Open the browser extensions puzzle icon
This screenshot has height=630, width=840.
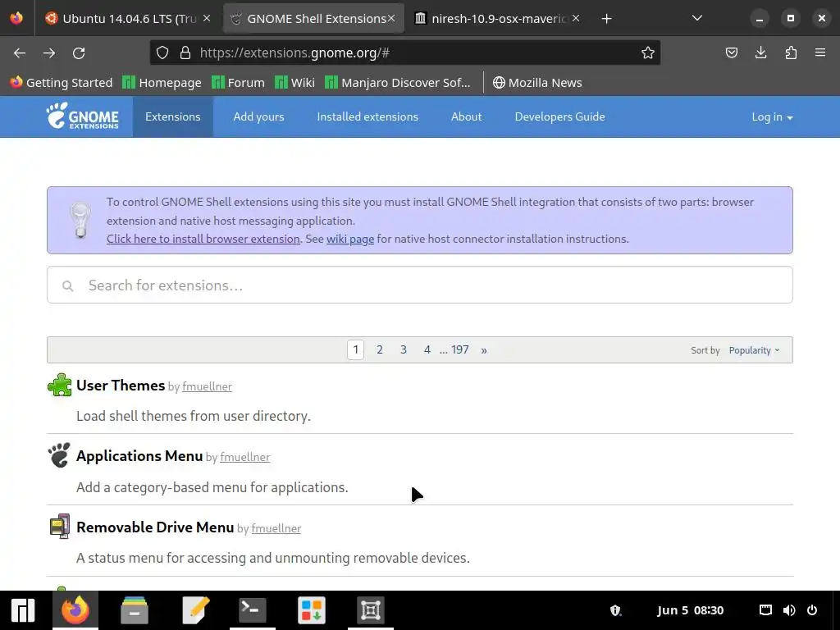[791, 52]
